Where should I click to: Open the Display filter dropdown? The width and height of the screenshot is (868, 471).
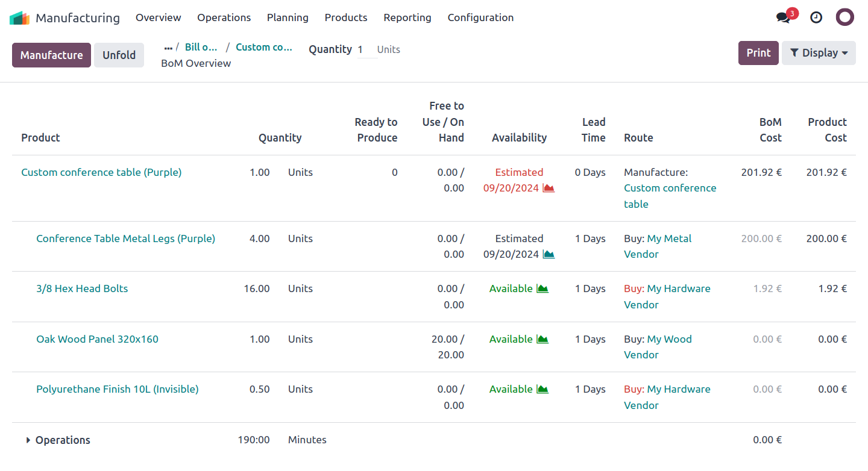(x=819, y=53)
